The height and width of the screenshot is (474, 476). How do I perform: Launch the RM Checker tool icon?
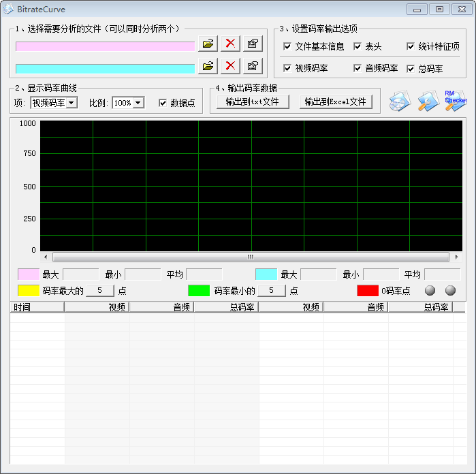(456, 101)
